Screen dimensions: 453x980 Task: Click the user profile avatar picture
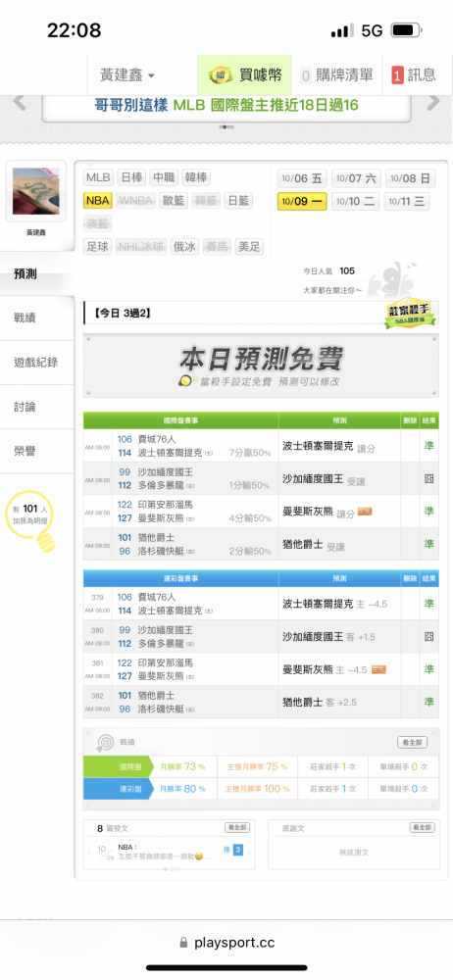pos(35,191)
